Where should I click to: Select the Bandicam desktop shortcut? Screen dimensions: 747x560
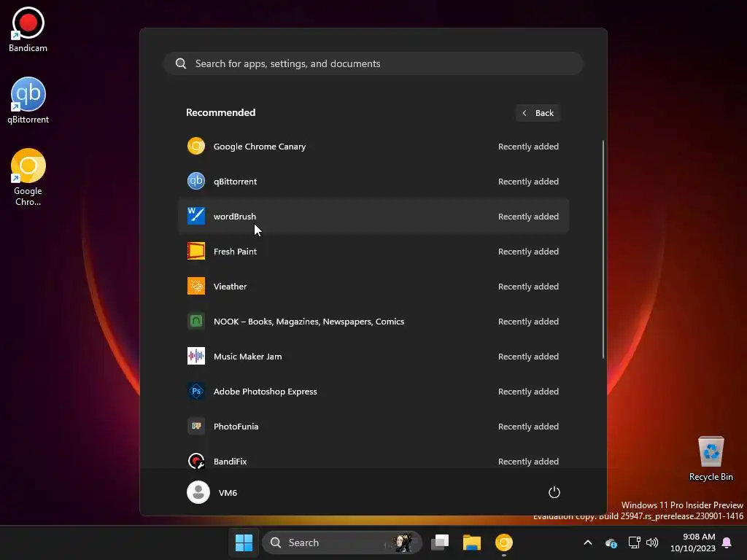pos(28,29)
